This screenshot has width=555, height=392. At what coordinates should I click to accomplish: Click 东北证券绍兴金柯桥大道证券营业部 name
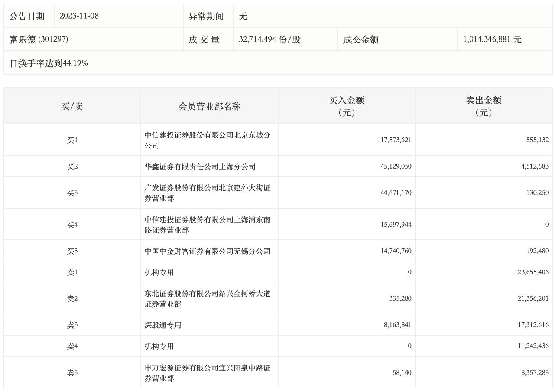pos(207,298)
